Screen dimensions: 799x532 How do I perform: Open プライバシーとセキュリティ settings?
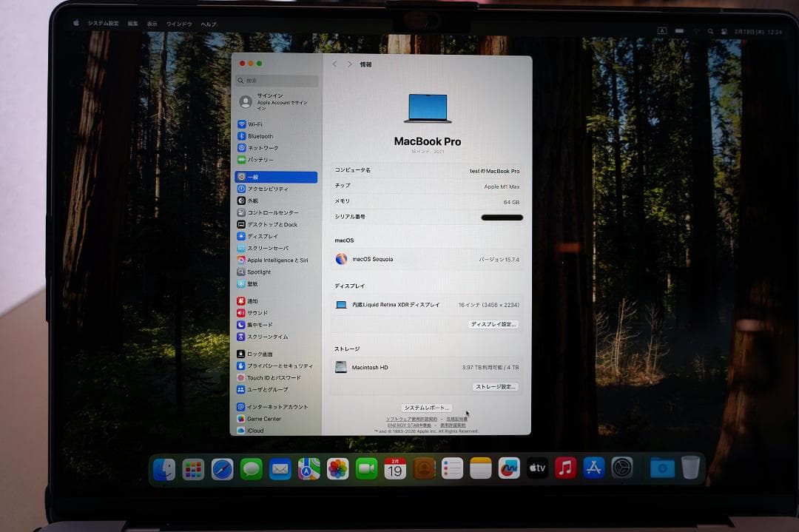click(x=277, y=366)
